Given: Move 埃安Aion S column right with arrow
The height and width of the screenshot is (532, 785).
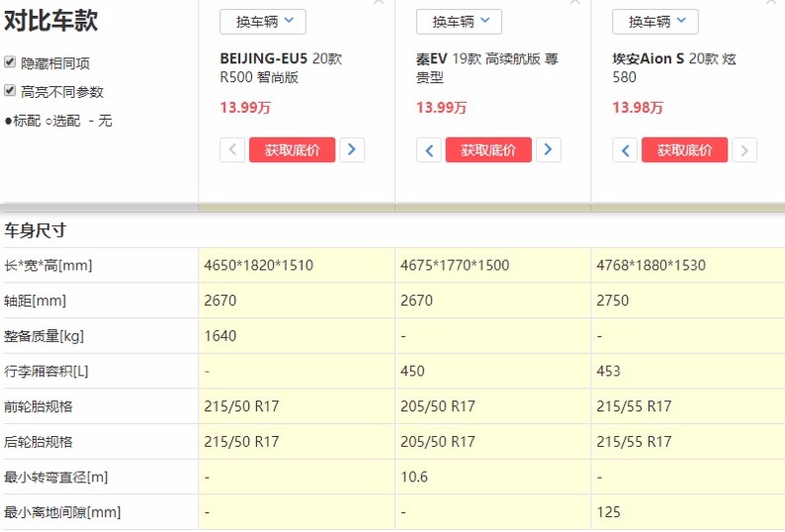Looking at the screenshot, I should point(744,149).
